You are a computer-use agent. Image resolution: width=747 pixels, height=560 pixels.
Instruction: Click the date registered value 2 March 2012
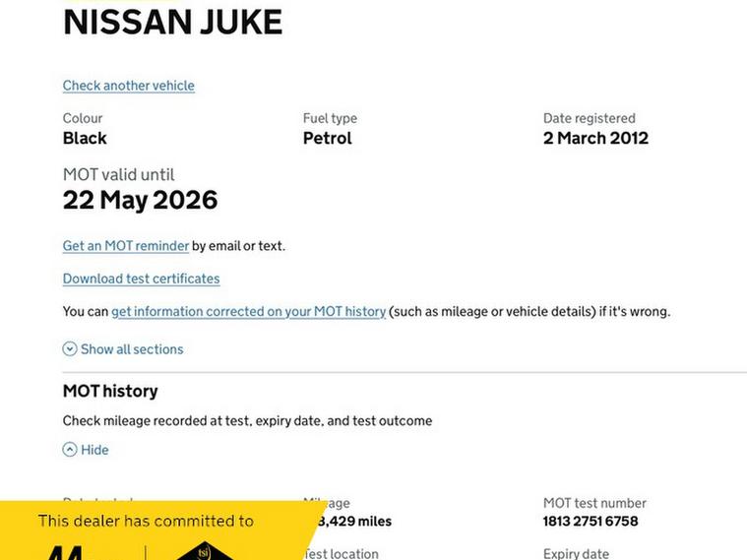point(595,139)
